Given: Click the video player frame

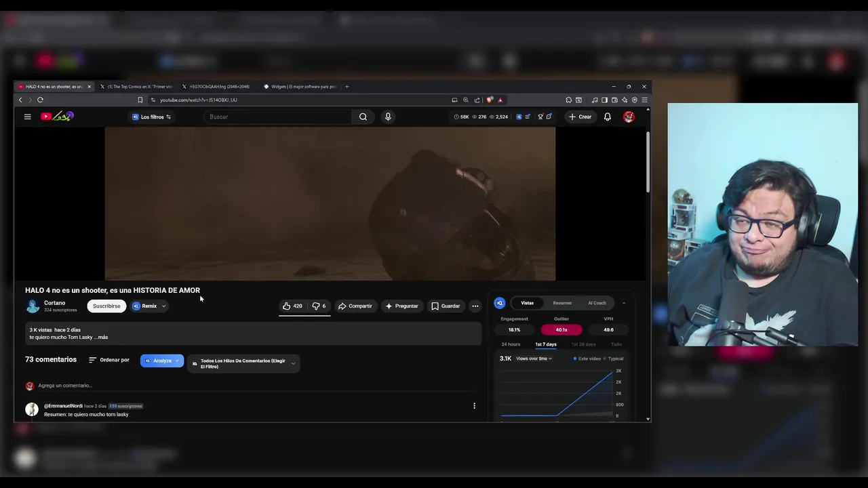Looking at the screenshot, I should [330, 203].
